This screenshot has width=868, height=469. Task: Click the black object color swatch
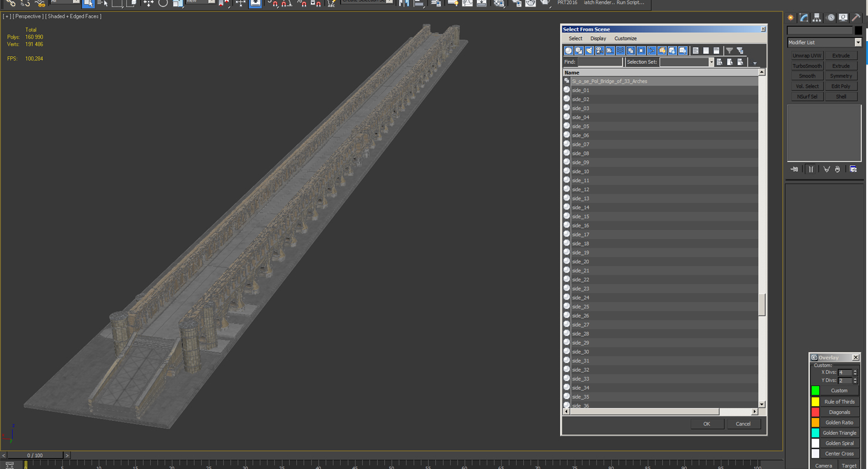pyautogui.click(x=858, y=30)
